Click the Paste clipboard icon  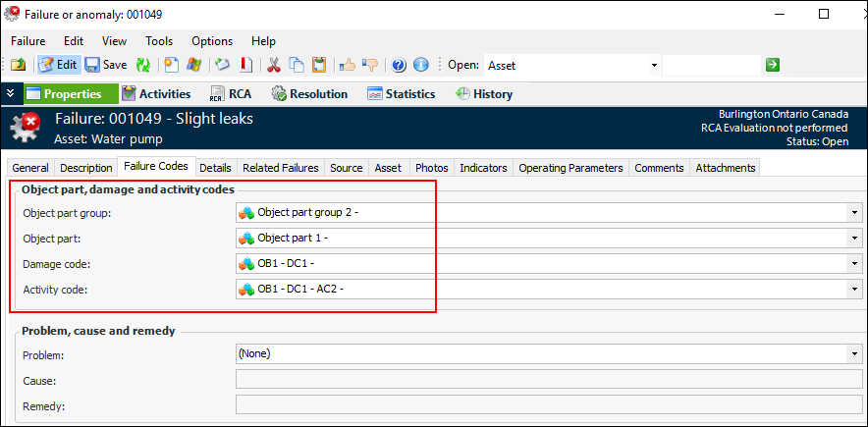319,65
